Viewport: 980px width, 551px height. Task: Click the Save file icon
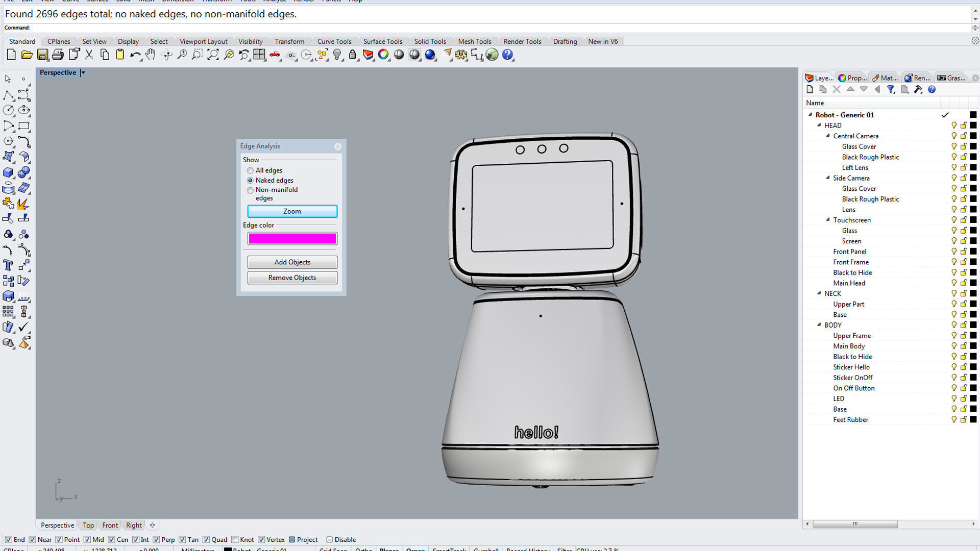click(42, 55)
